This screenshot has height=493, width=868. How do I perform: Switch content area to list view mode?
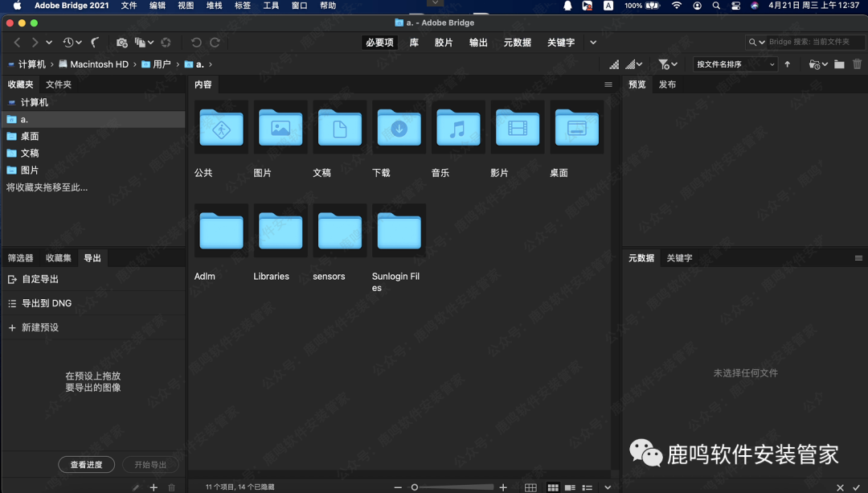588,487
